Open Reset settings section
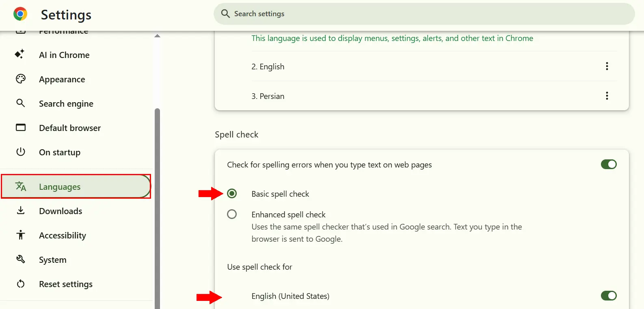The image size is (644, 309). tap(76, 284)
